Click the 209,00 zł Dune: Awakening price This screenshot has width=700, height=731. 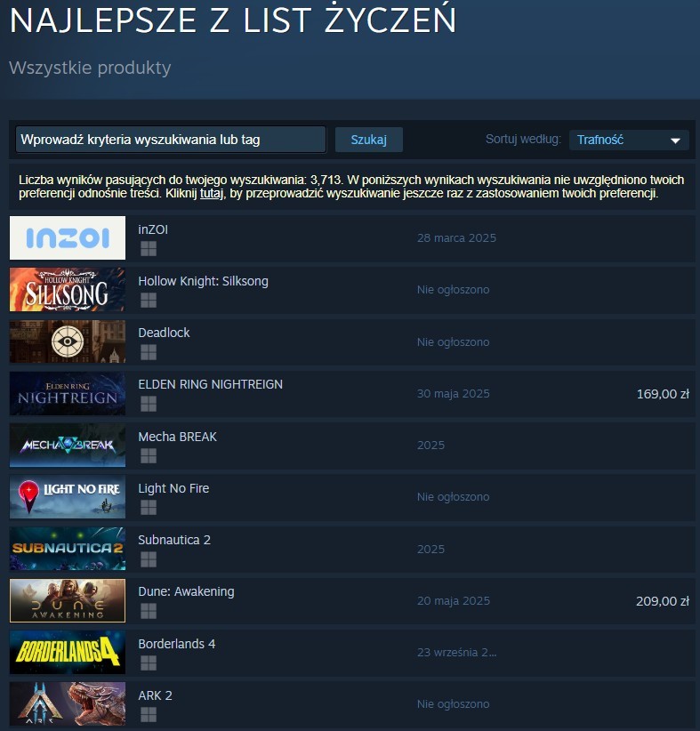663,601
